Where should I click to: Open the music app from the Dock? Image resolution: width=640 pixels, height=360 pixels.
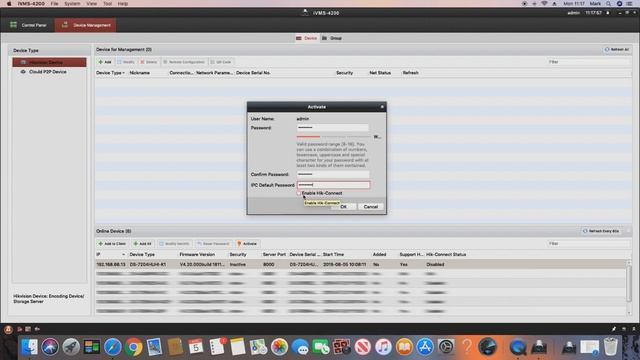coord(383,347)
